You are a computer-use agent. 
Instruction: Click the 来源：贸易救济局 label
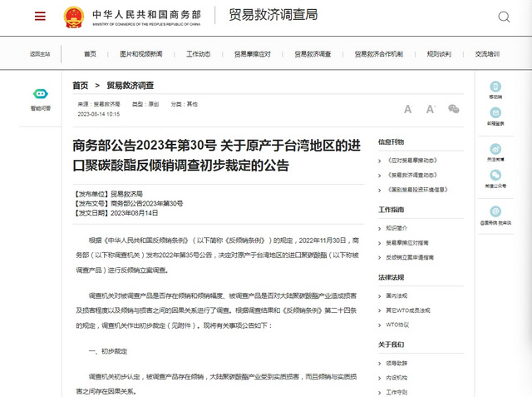pos(99,104)
